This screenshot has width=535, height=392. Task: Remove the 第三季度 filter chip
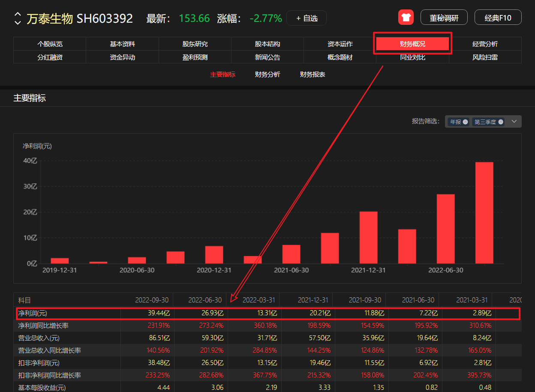pyautogui.click(x=501, y=122)
